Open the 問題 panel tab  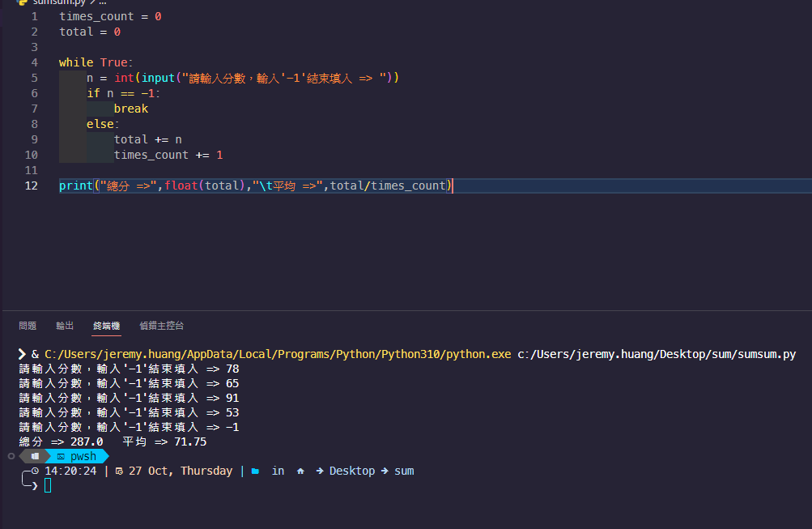[28, 326]
